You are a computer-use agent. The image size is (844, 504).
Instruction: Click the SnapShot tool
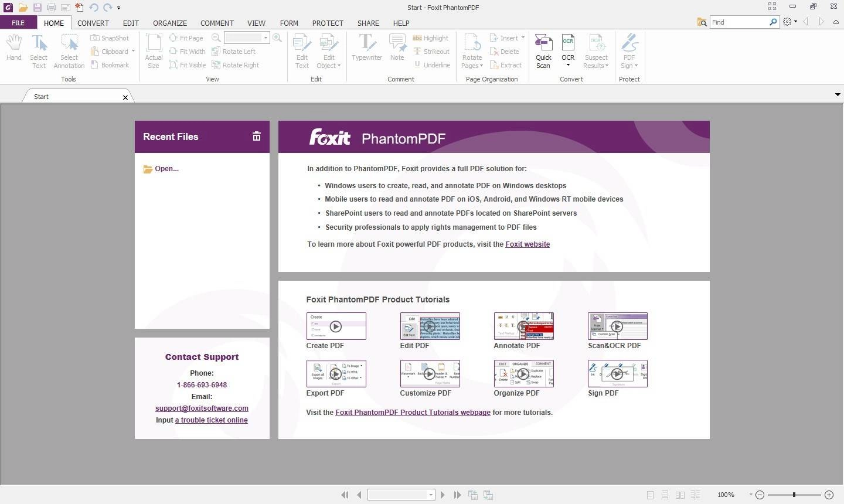(110, 38)
